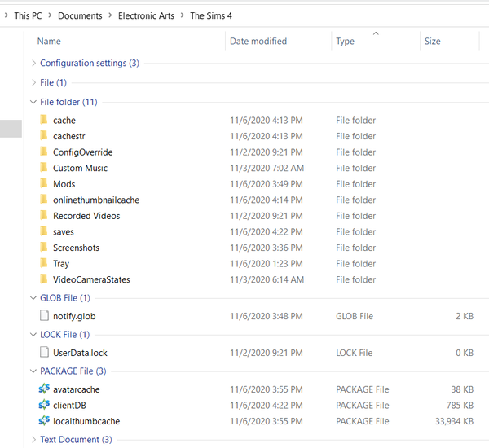
Task: Select the localthumbcache Sims package icon
Action: [44, 420]
